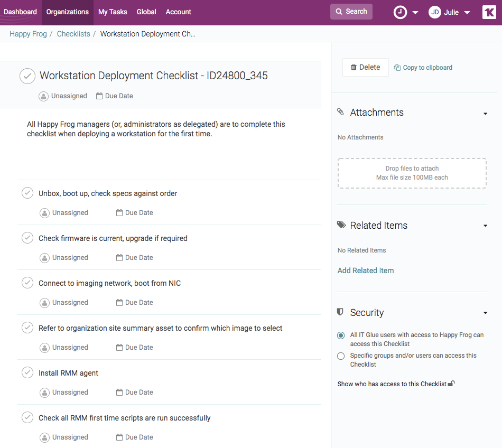This screenshot has width=502, height=448.
Task: Click the copy to clipboard icon
Action: [397, 68]
